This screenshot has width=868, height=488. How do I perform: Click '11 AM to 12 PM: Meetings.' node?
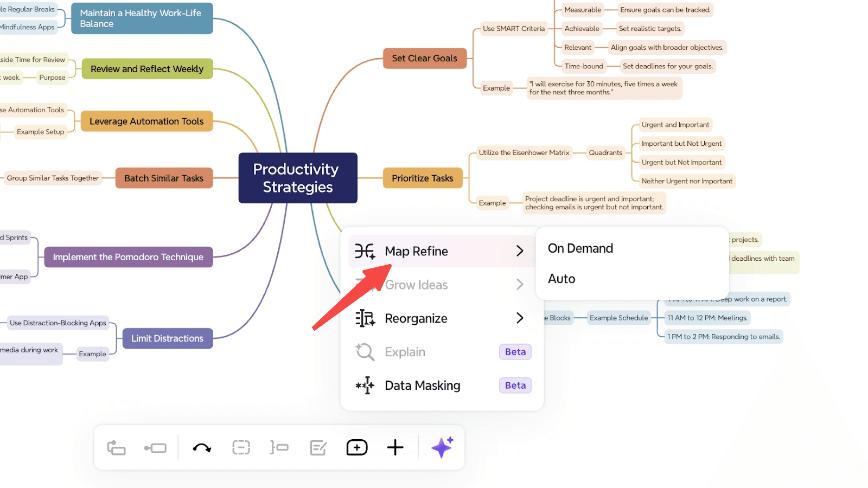[x=707, y=318]
